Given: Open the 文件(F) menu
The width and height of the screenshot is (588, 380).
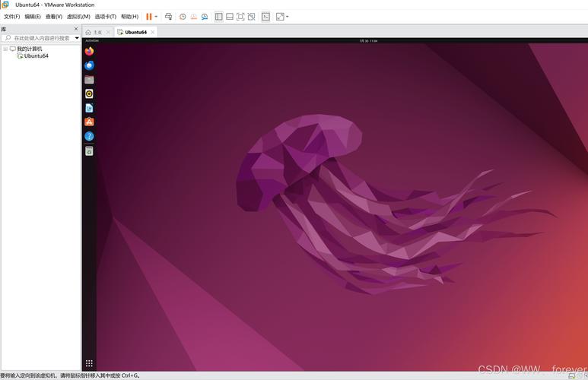Looking at the screenshot, I should [11, 16].
